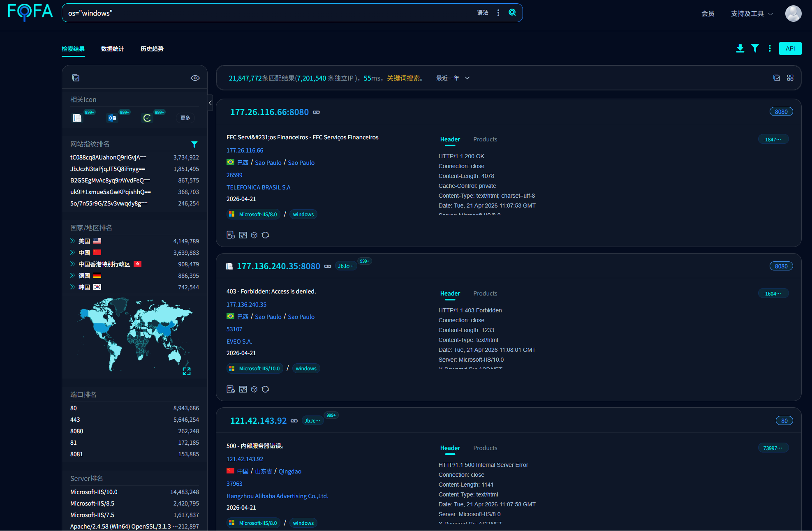Toggle the select-all checkbox in left sidebar
Screen dimensions: 812x531
coord(76,78)
